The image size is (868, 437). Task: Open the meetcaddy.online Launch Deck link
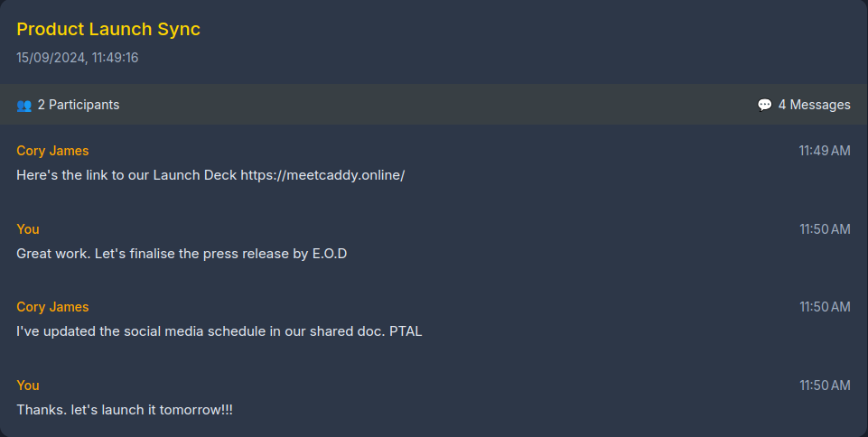[x=322, y=175]
